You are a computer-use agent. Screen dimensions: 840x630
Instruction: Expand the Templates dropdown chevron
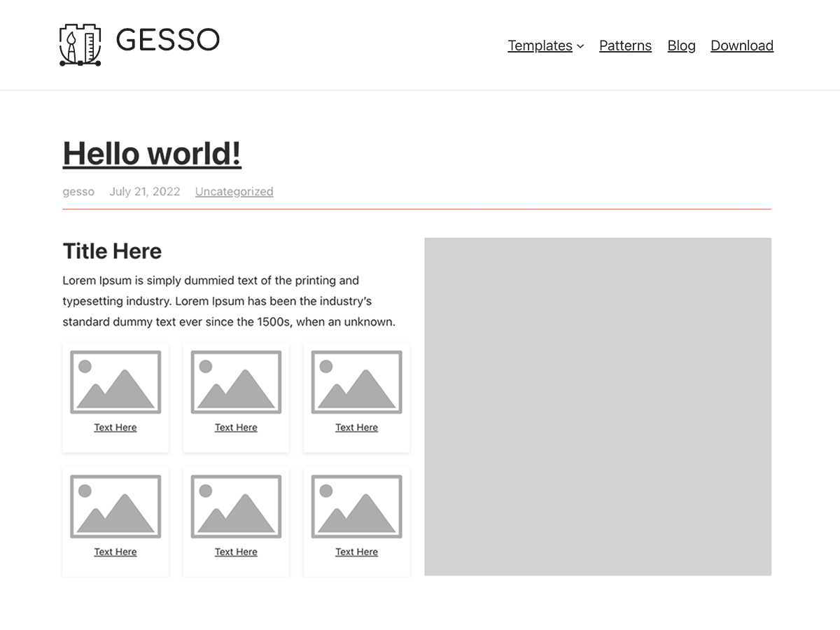pos(581,45)
